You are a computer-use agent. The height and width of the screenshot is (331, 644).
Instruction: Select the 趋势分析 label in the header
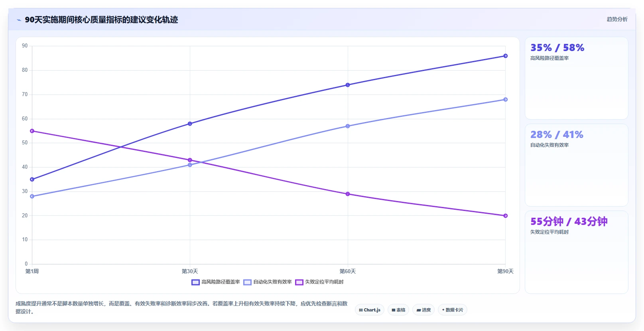coord(617,19)
